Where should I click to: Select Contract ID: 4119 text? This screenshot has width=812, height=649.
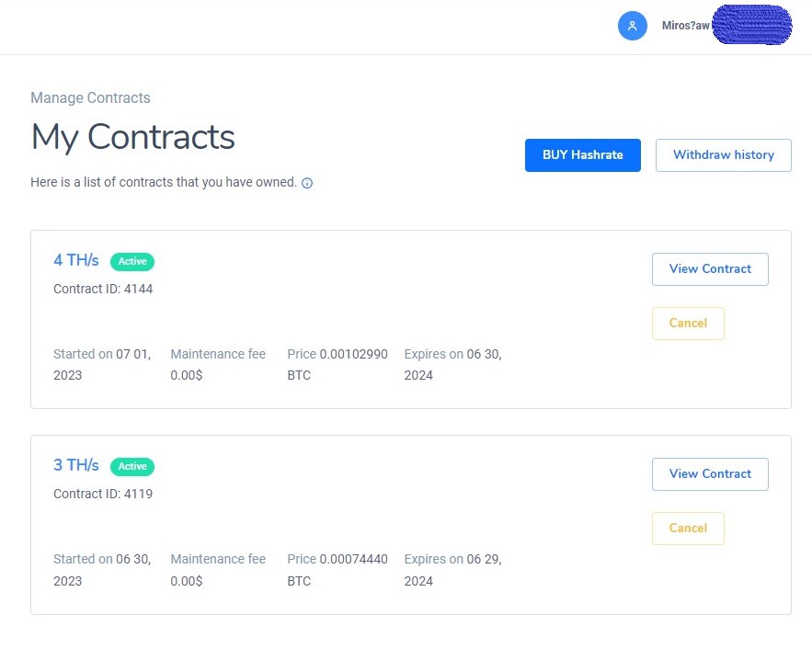pos(103,494)
